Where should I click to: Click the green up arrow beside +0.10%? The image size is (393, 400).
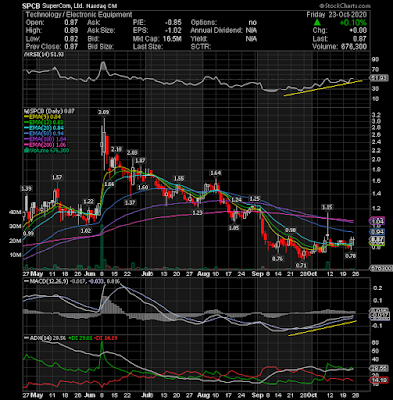pos(317,23)
